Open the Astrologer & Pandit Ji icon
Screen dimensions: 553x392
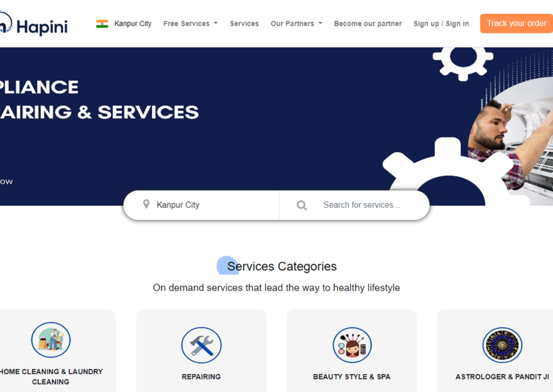coord(502,345)
